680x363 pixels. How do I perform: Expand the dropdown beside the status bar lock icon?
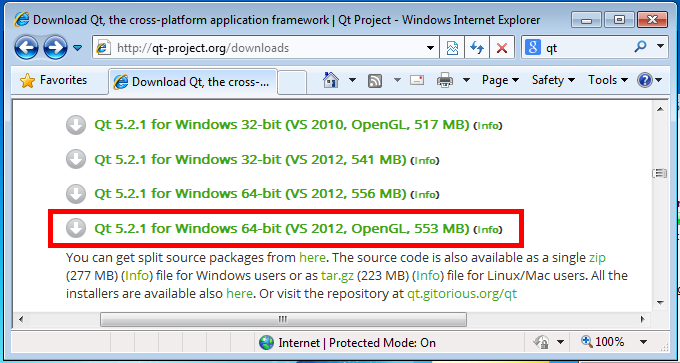coord(560,342)
